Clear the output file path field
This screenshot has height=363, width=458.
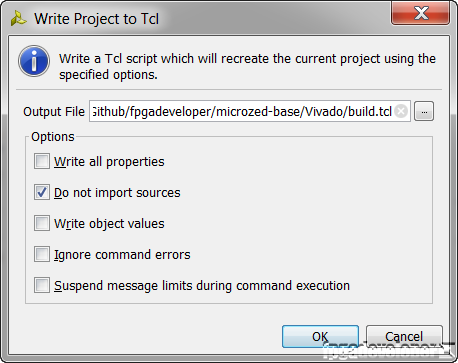click(401, 111)
